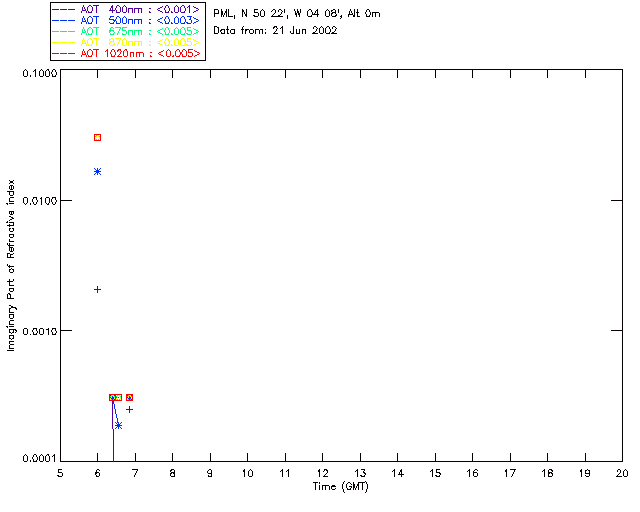Viewport: 640px width, 512px height.
Task: Click x-axis tick label 12
Action: pyautogui.click(x=322, y=473)
